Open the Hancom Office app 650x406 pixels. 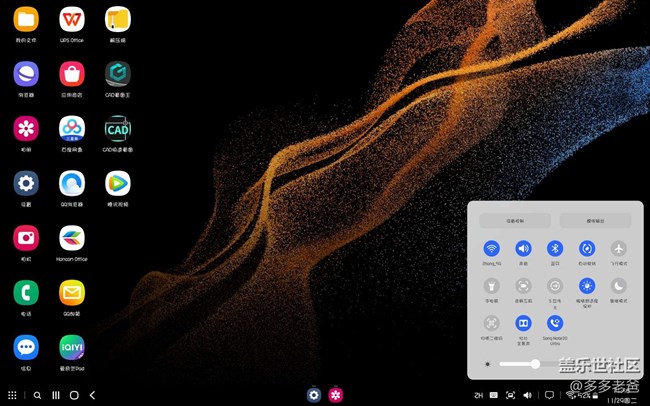coord(71,237)
